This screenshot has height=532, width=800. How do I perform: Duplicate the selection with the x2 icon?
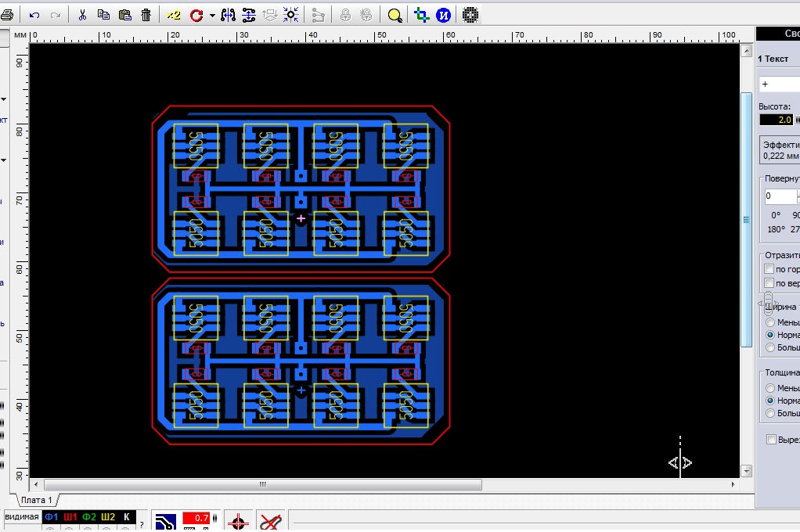coord(174,15)
